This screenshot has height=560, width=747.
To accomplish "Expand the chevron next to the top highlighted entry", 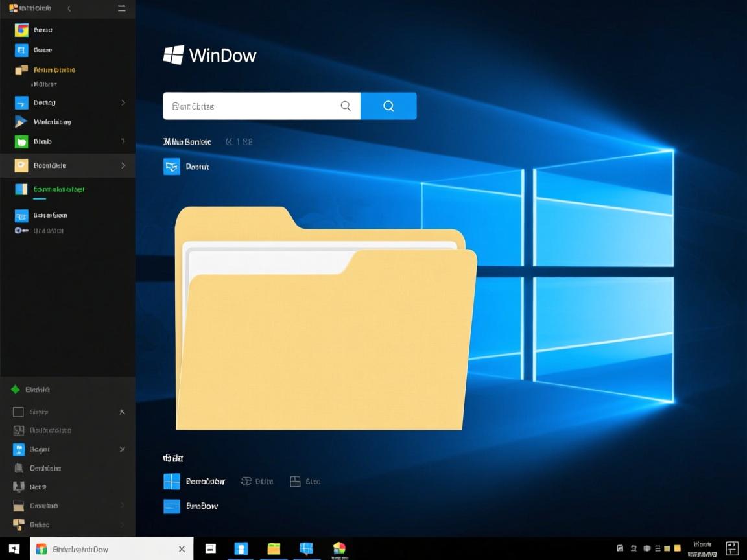I will pyautogui.click(x=123, y=165).
